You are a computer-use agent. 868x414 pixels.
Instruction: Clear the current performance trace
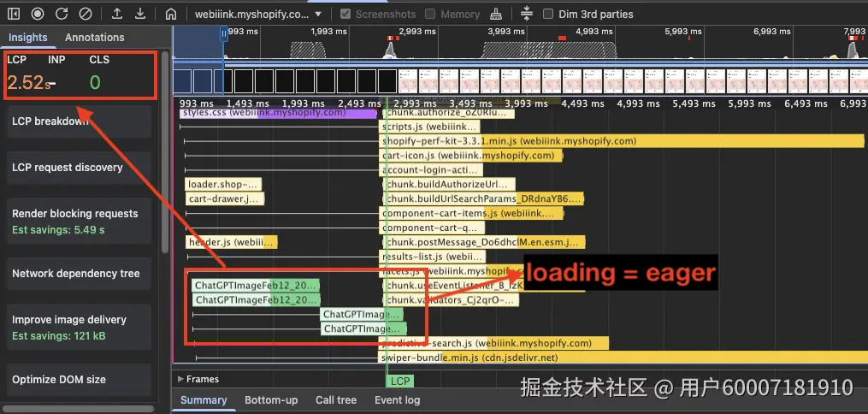click(x=85, y=14)
